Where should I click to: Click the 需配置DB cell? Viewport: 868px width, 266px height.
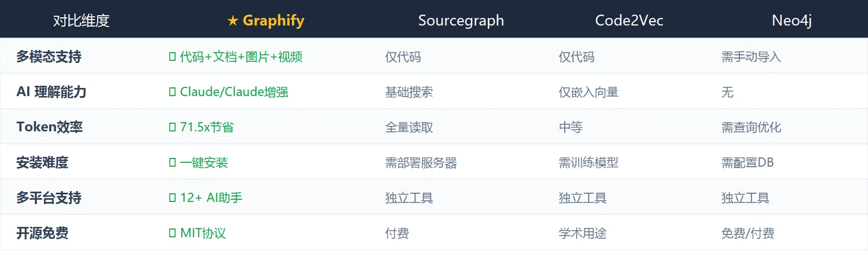point(748,162)
